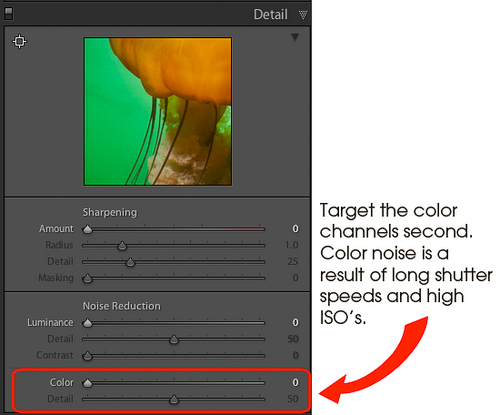Click the Detail panel title

click(270, 14)
